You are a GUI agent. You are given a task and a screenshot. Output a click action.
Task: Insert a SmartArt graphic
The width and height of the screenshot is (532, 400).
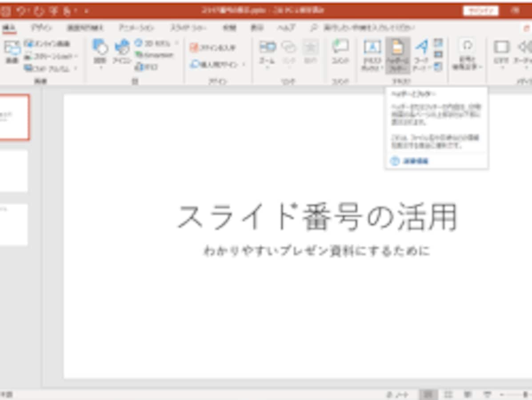pyautogui.click(x=154, y=55)
